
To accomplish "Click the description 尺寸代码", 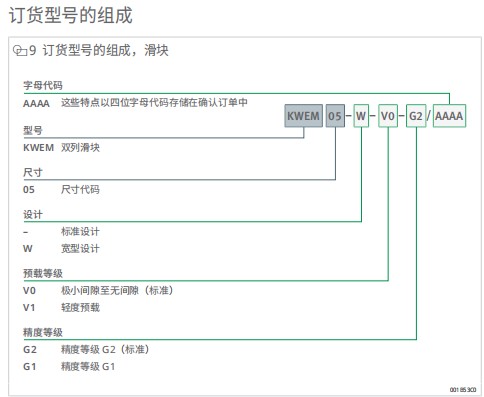I will 80,189.
